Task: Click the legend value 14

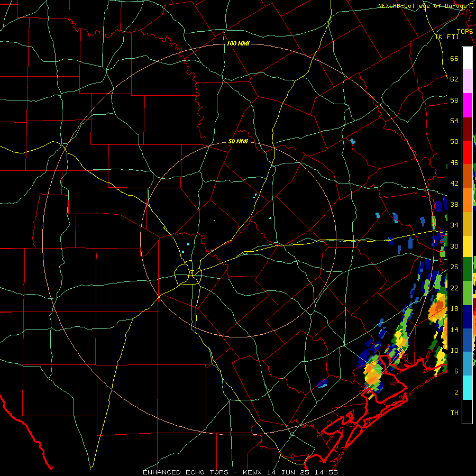Action: (454, 329)
